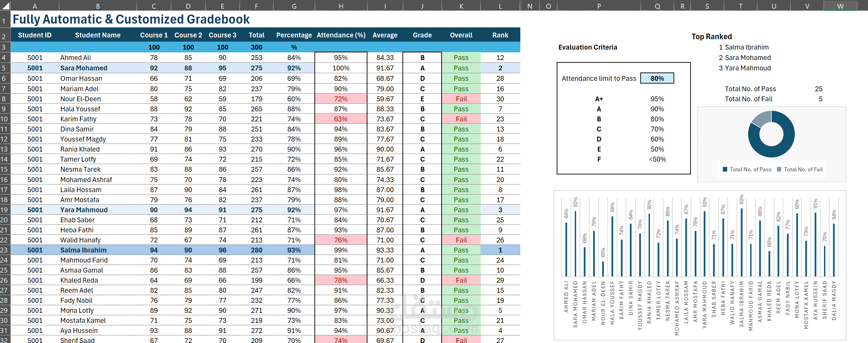Click the A+ 95% criteria value
The width and height of the screenshot is (868, 343).
[657, 99]
